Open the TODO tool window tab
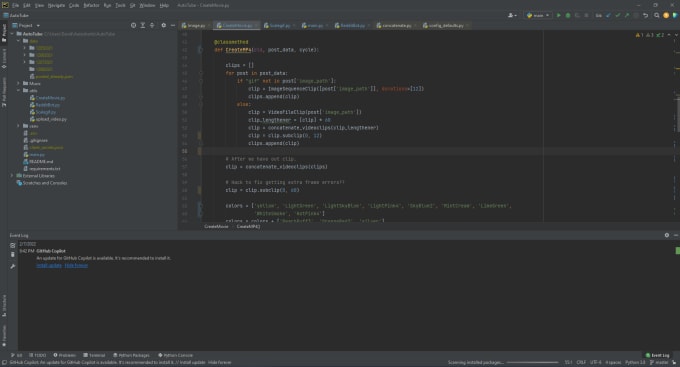The image size is (680, 367). (37, 355)
